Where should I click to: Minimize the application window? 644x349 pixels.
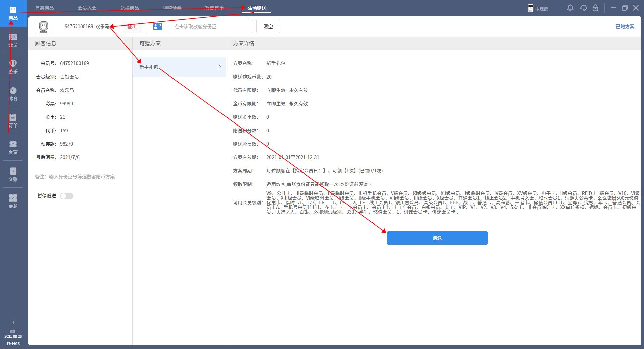(613, 8)
